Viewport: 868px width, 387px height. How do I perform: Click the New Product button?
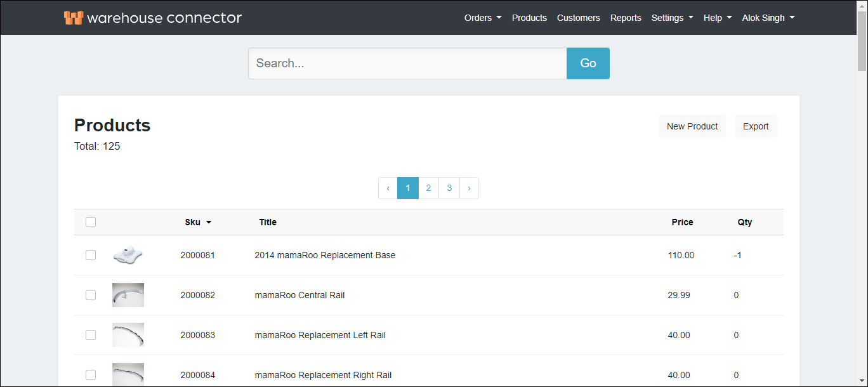pyautogui.click(x=692, y=126)
